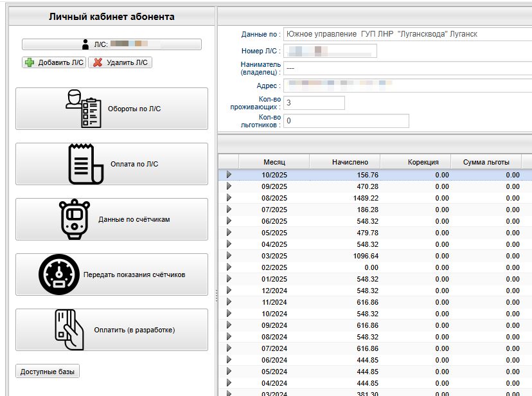Expand the 08/2025 billing row
Image resolution: width=532 pixels, height=396 pixels.
tap(228, 198)
